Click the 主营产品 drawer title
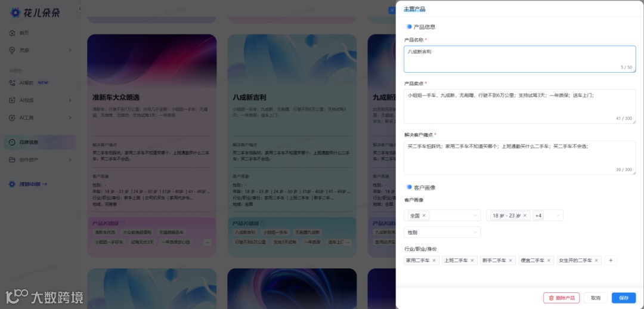644x309 pixels. [414, 8]
